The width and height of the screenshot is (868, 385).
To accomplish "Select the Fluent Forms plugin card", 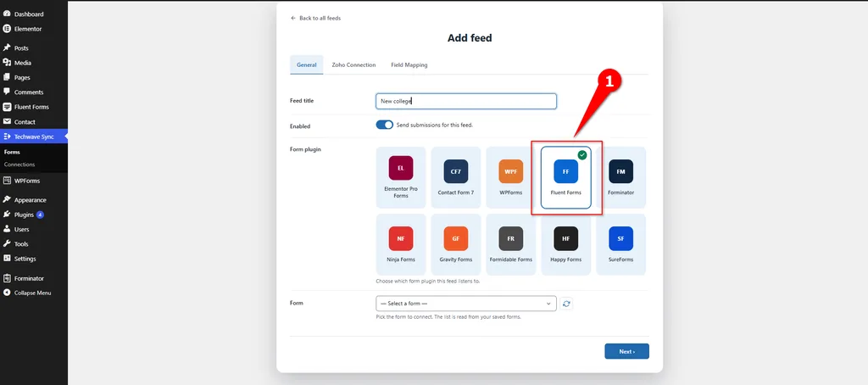I will [x=565, y=177].
